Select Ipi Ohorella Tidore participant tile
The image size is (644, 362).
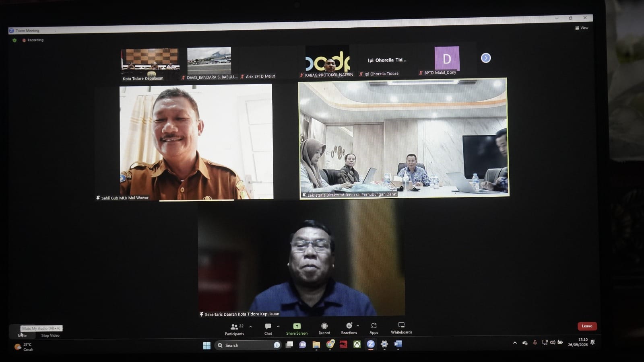(387, 62)
